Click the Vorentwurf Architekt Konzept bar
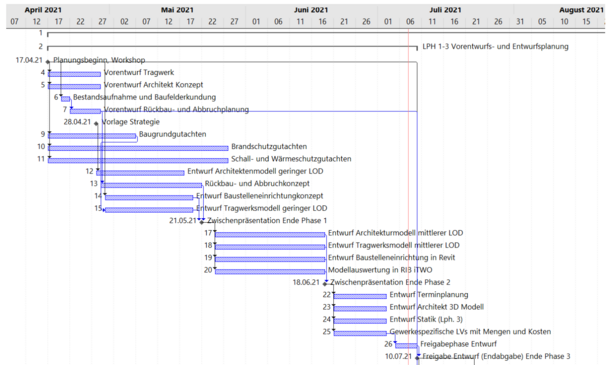This screenshot has height=365, width=610. [x=74, y=86]
